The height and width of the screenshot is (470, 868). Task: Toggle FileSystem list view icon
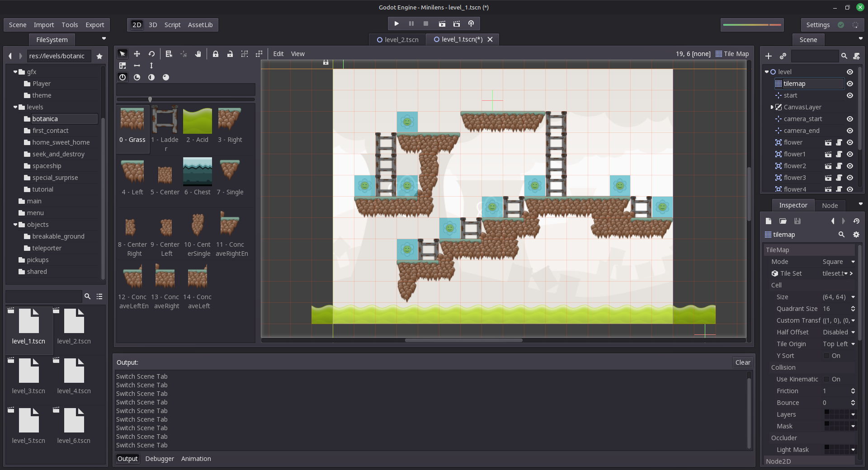[99, 296]
